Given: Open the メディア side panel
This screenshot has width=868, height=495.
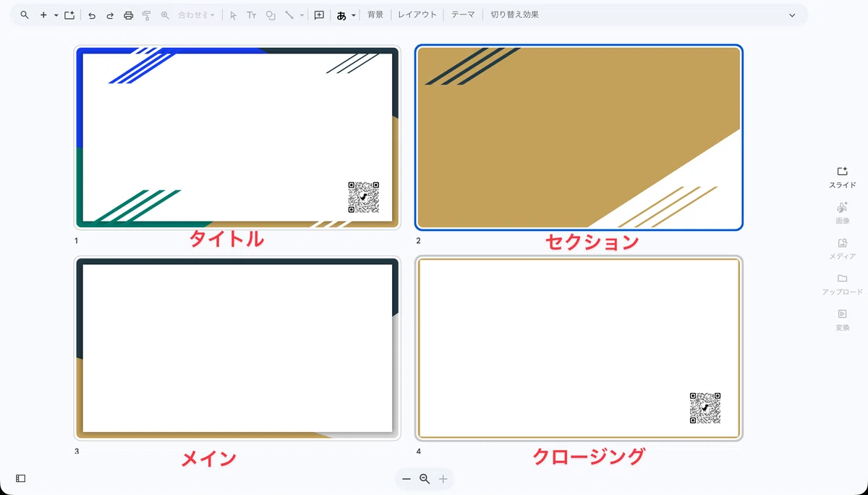Looking at the screenshot, I should tap(842, 249).
